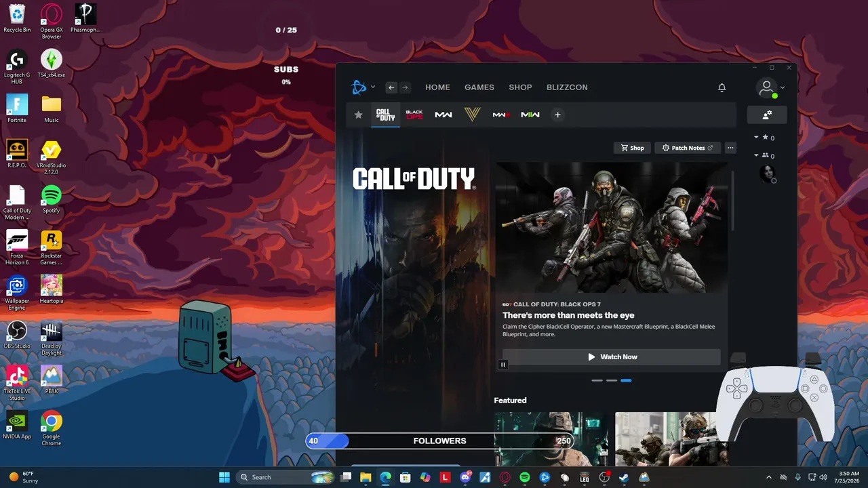Viewport: 868px width, 488px height.
Task: Select the Vanguard V game icon
Action: point(473,115)
